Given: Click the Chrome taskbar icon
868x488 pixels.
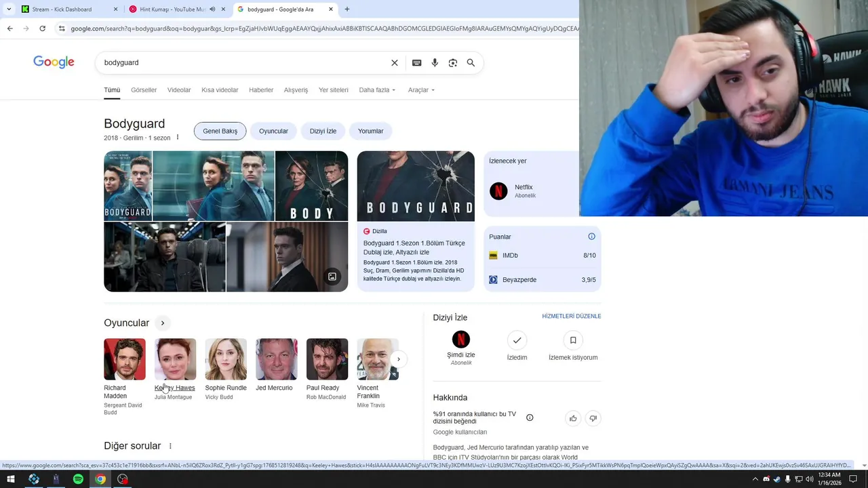Looking at the screenshot, I should pos(100,479).
